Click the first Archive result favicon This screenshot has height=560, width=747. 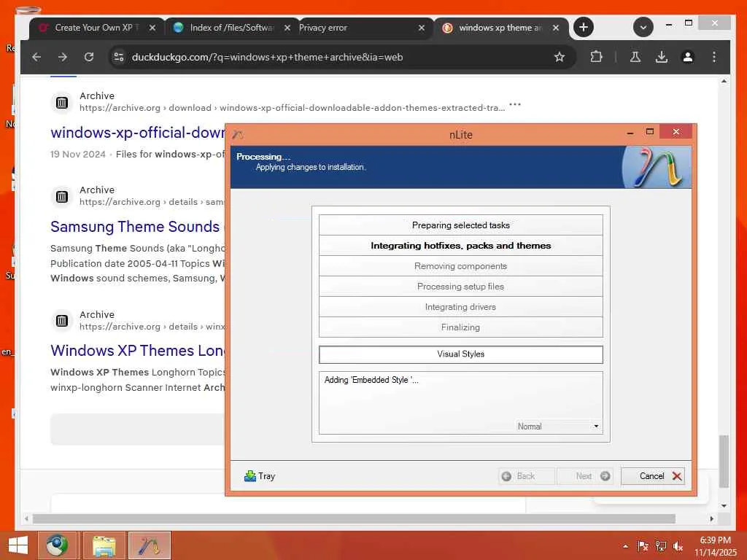pyautogui.click(x=62, y=102)
